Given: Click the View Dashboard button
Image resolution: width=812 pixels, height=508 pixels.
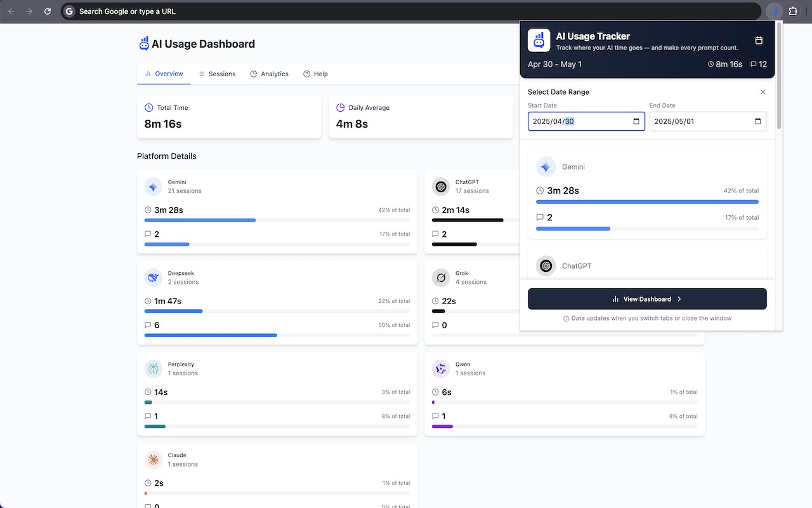Looking at the screenshot, I should click(647, 299).
